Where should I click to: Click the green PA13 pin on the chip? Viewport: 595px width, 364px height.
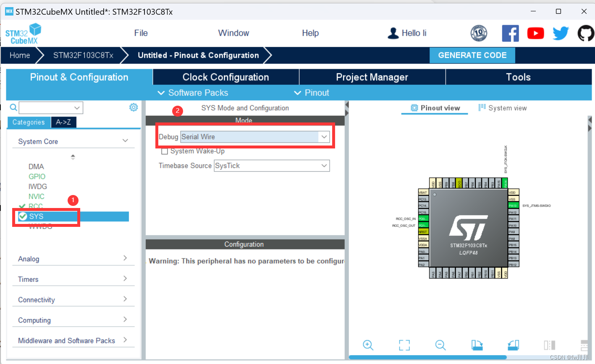513,205
